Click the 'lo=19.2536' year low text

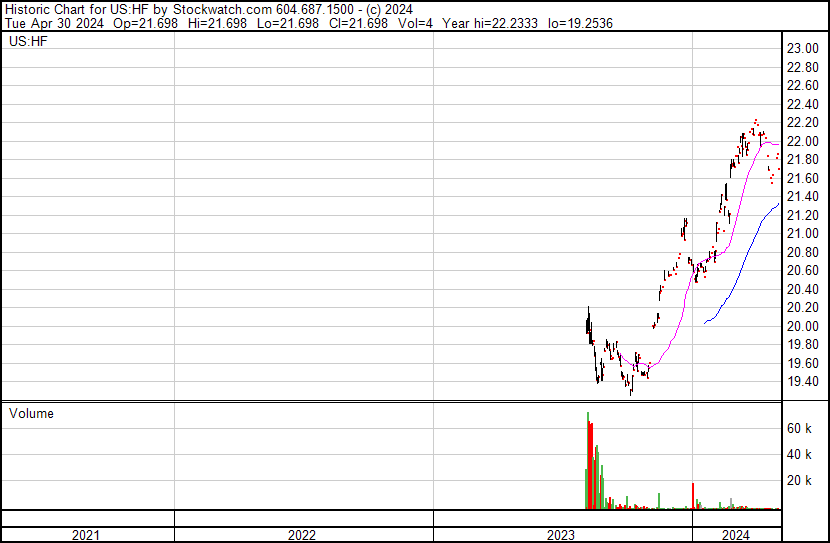580,23
